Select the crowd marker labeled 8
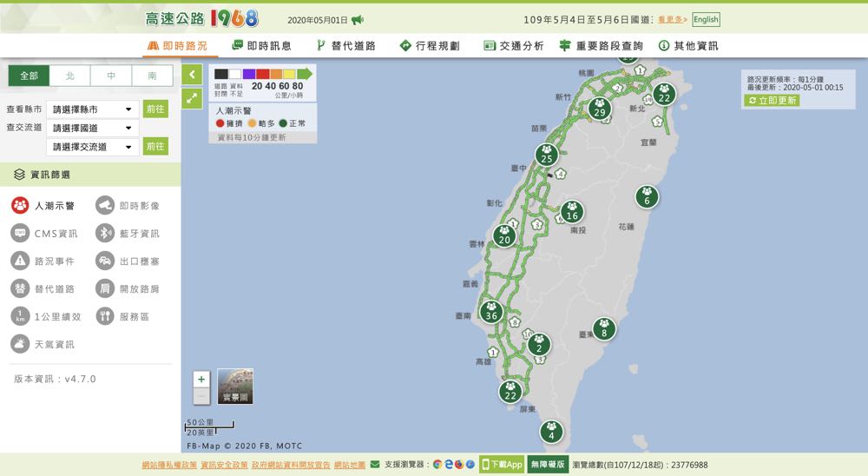This screenshot has width=868, height=476. (x=604, y=328)
